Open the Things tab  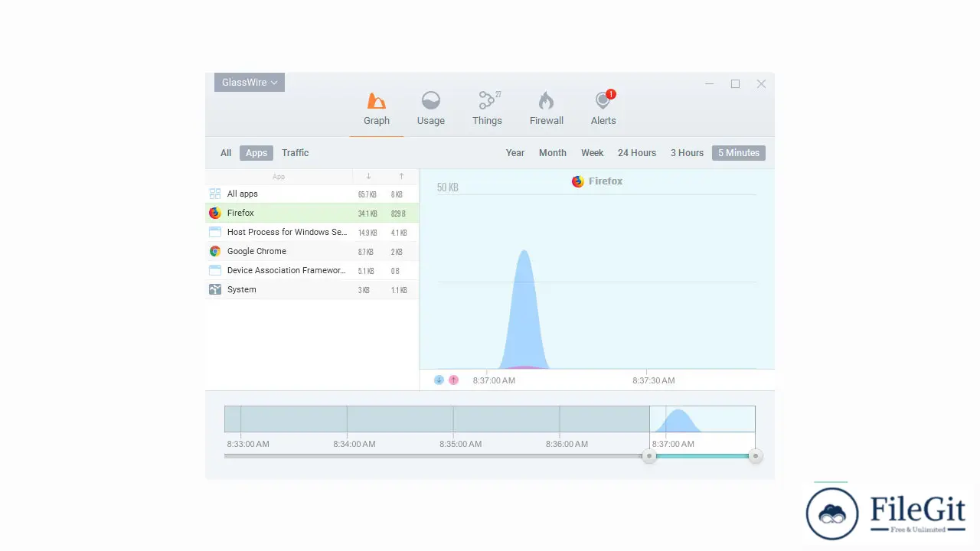487,109
